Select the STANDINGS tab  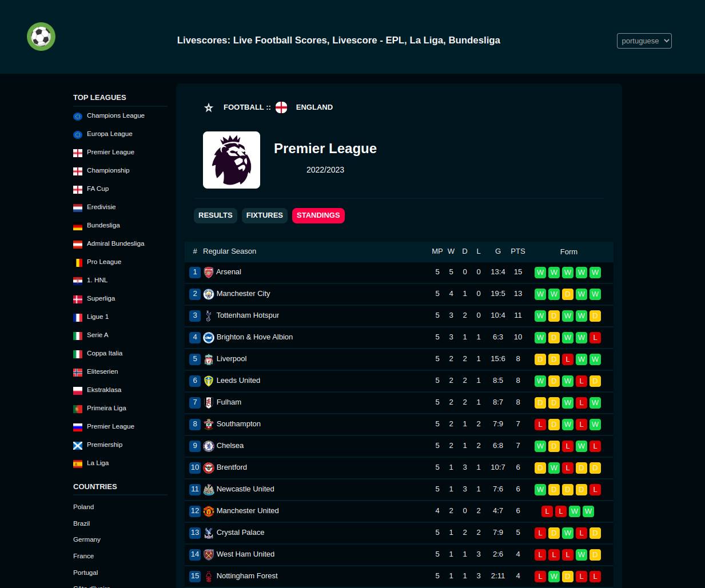point(318,215)
